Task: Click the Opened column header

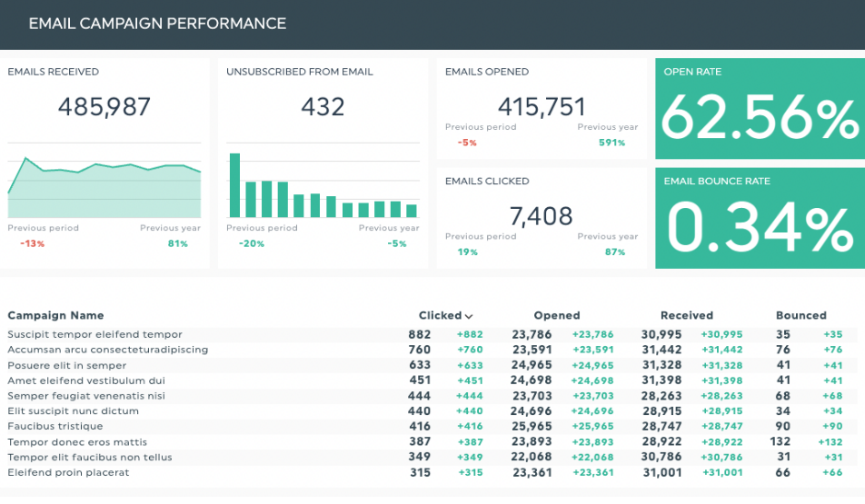Action: pyautogui.click(x=557, y=315)
